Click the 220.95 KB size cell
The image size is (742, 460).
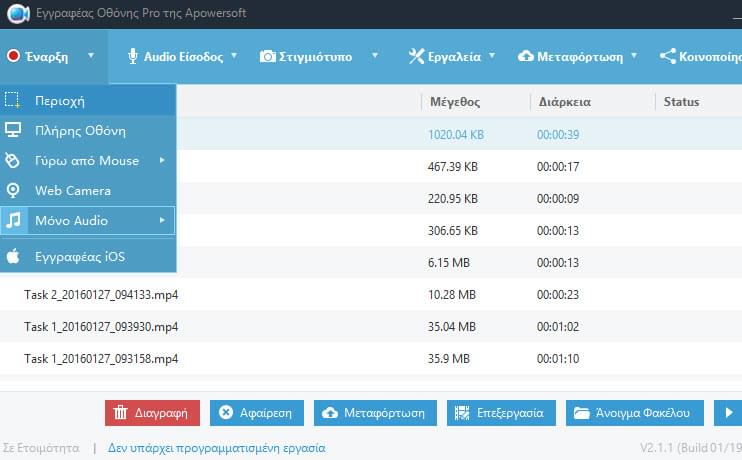[x=452, y=199]
